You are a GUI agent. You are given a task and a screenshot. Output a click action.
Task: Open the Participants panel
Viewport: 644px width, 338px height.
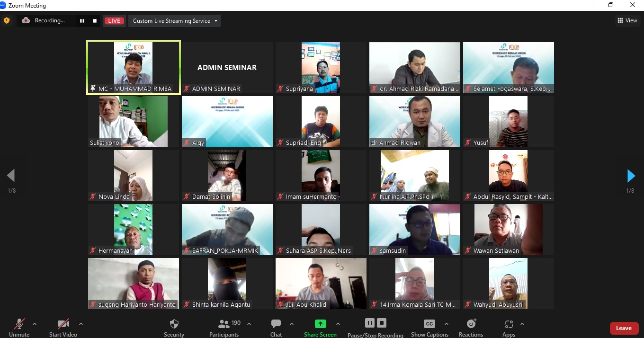pos(224,324)
